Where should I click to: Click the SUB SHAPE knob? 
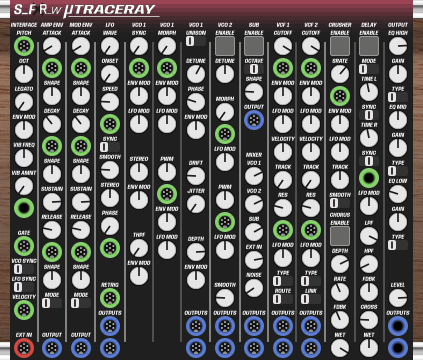(x=254, y=92)
